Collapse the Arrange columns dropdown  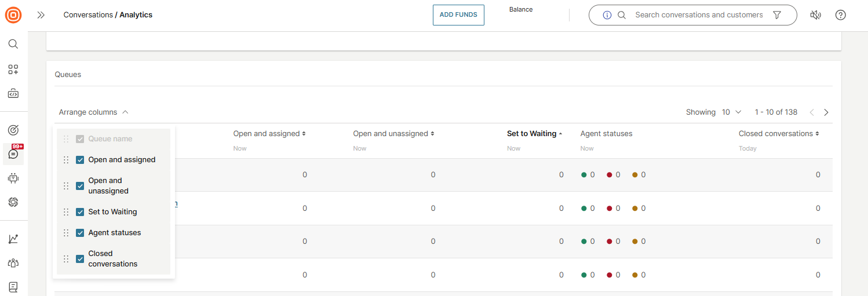[x=93, y=112]
